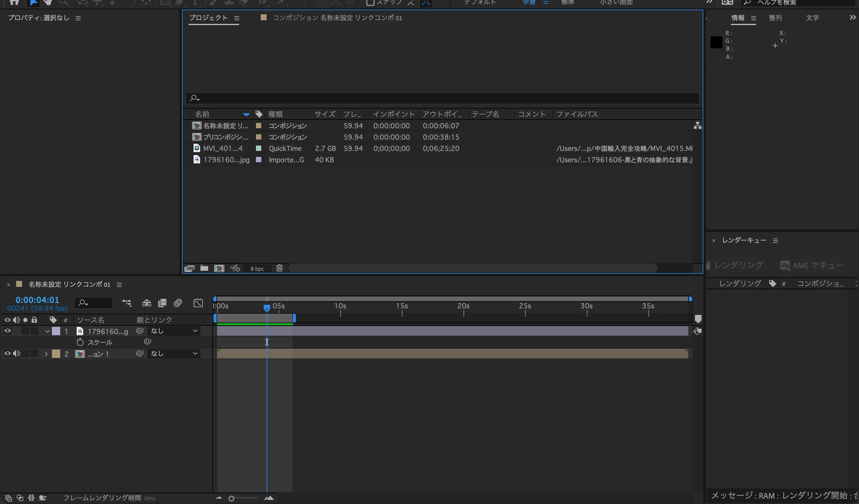Create a new composition from footer icon
The image size is (859, 504).
(219, 268)
